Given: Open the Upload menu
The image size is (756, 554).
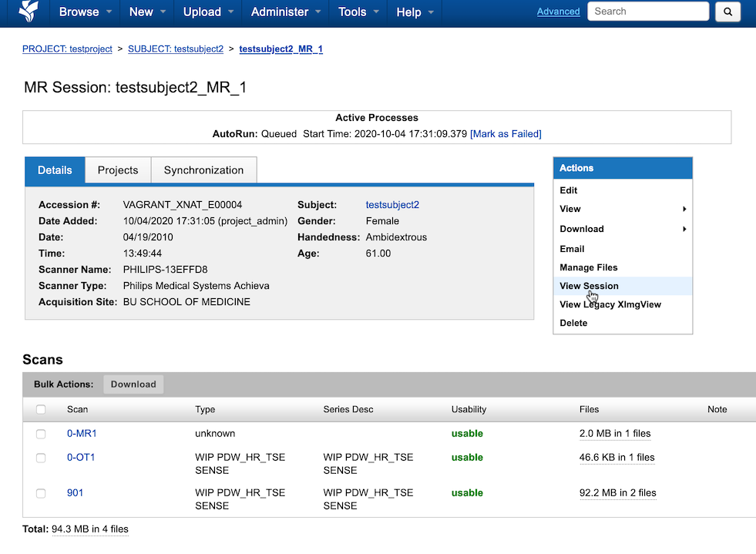Looking at the screenshot, I should (208, 12).
